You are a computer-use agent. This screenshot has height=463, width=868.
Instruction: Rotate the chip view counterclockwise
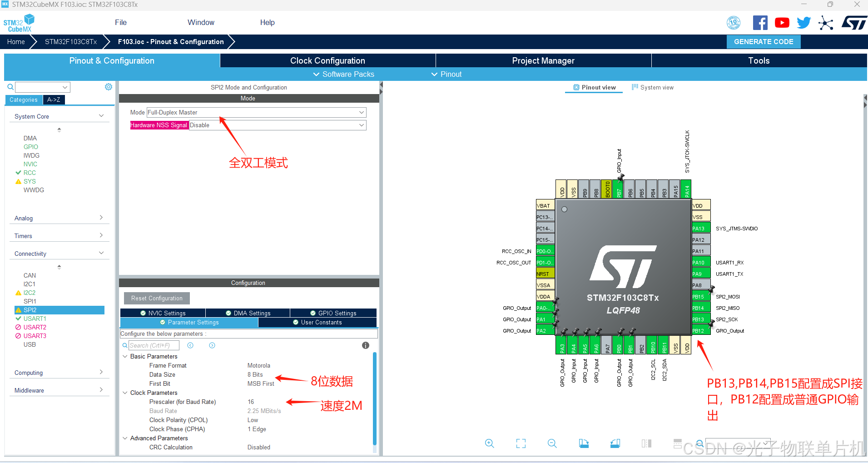pos(615,443)
